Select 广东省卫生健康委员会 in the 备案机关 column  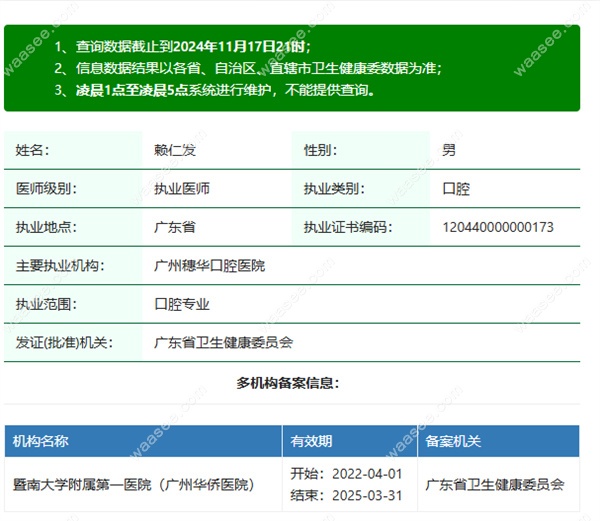pyautogui.click(x=495, y=485)
